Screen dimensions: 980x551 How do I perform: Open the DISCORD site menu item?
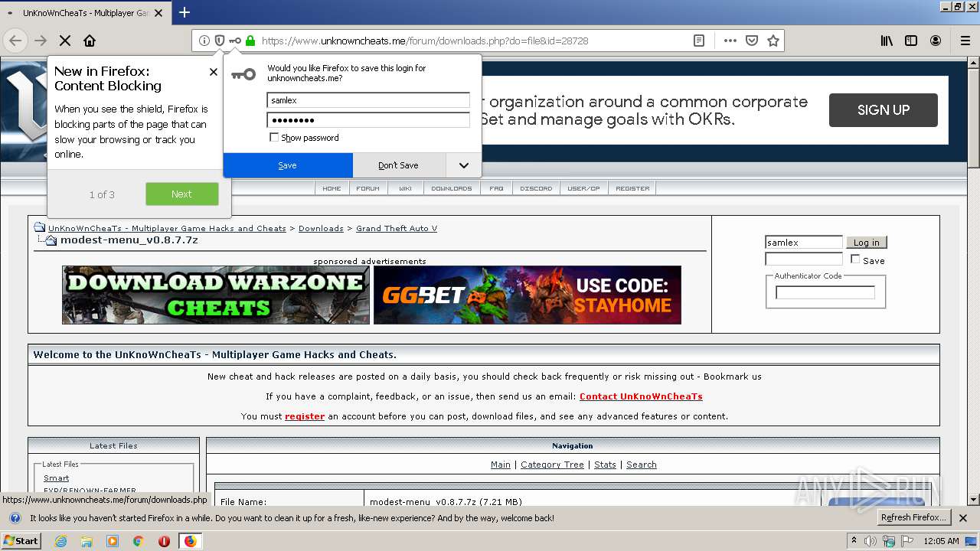536,188
